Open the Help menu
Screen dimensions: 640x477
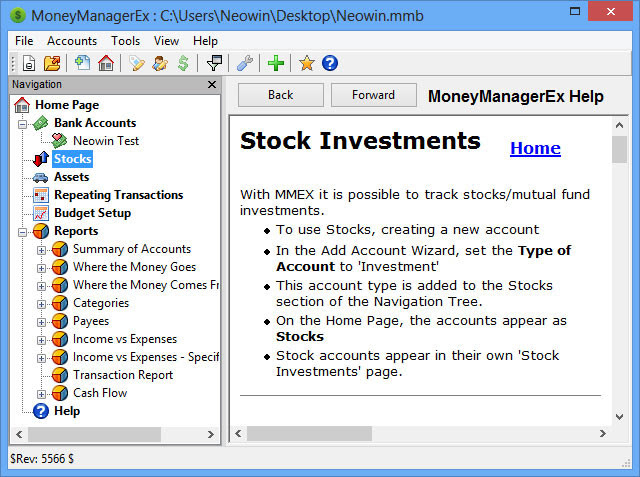205,41
